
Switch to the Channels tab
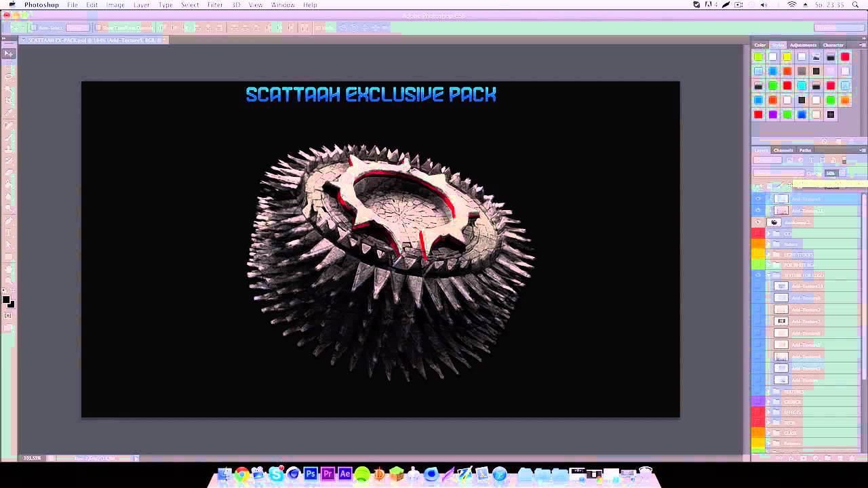click(783, 150)
